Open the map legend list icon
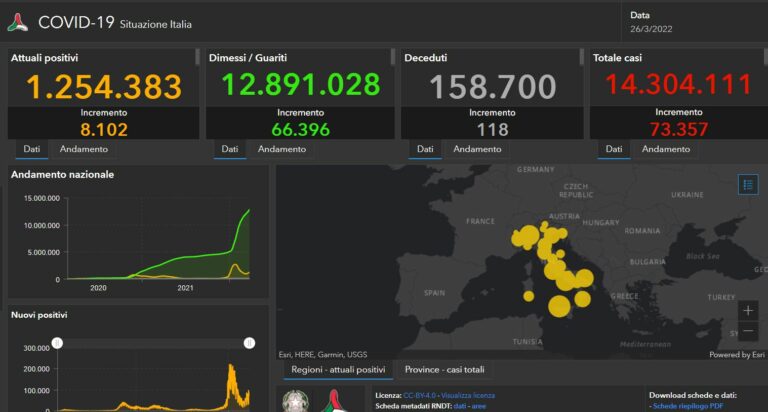The image size is (768, 412). click(x=748, y=185)
